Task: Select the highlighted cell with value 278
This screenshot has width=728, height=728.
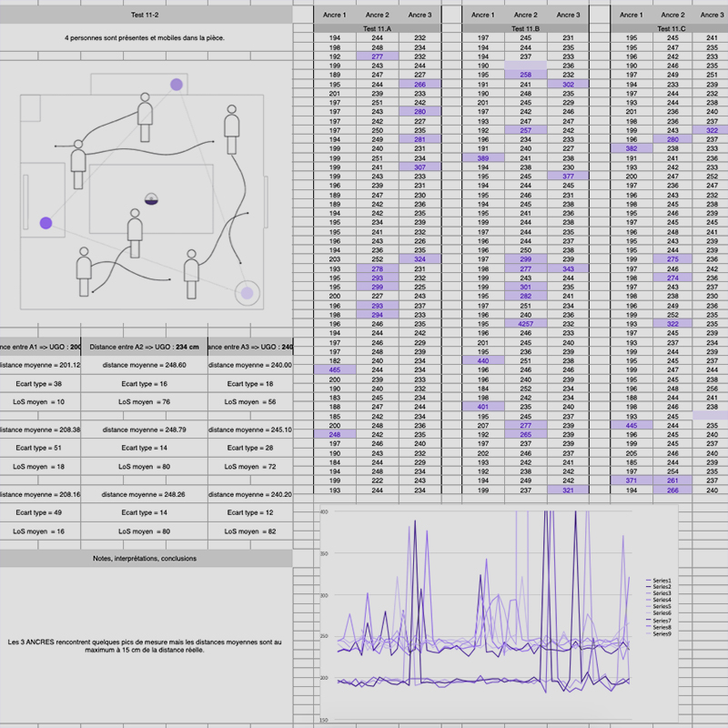Action: [377, 268]
